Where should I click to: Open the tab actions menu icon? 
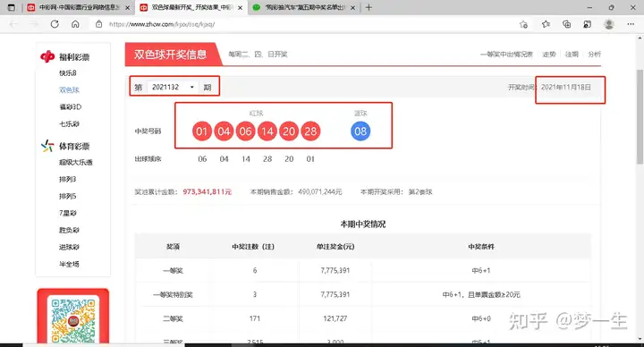point(12,7)
